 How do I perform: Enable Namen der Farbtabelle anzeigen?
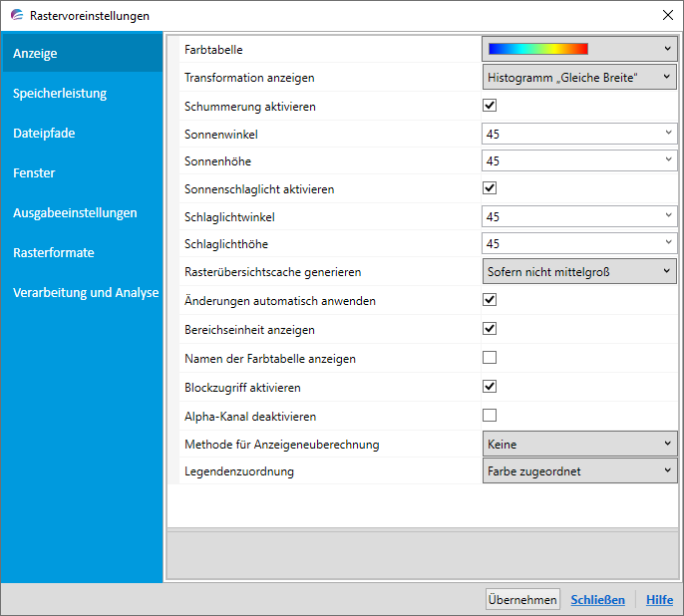click(x=490, y=358)
